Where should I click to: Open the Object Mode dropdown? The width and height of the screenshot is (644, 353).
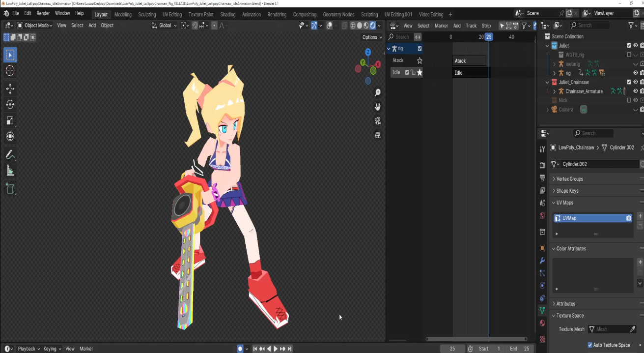pos(35,26)
